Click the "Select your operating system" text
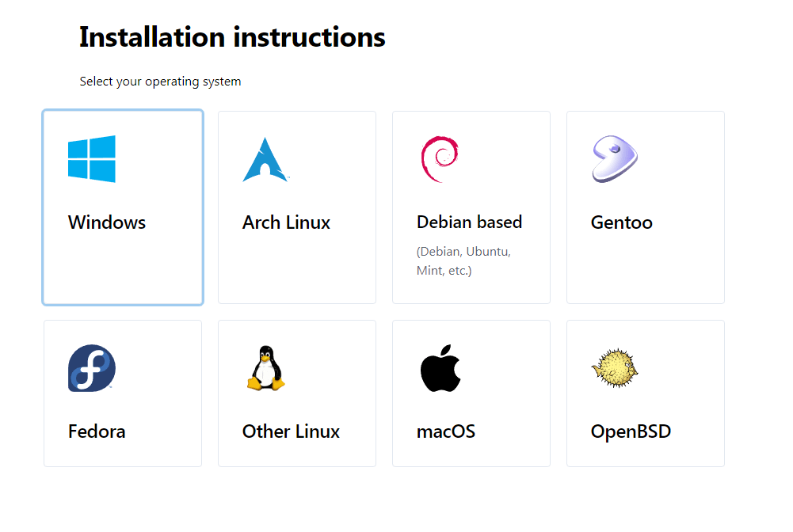Screen dimensions: 793x532 pos(160,82)
